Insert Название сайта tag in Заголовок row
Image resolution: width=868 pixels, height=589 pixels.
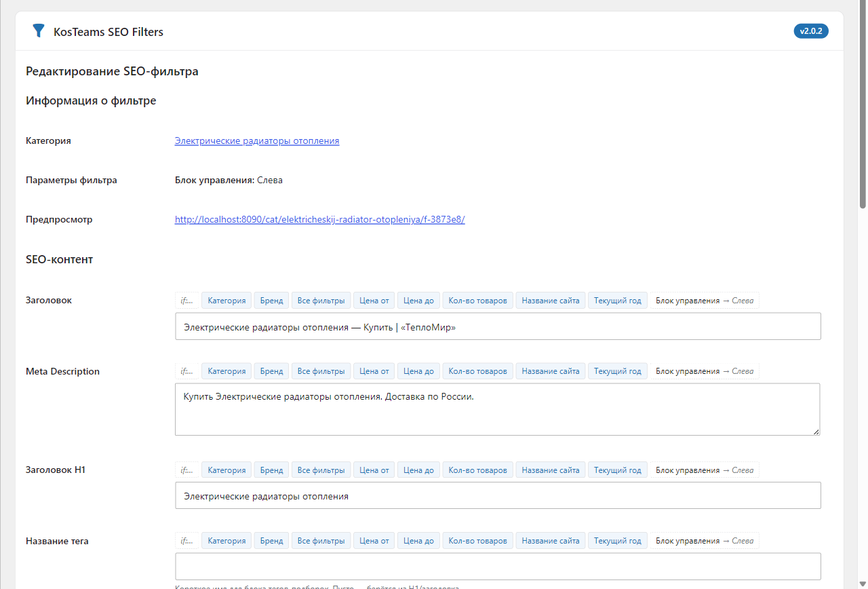[x=551, y=300]
